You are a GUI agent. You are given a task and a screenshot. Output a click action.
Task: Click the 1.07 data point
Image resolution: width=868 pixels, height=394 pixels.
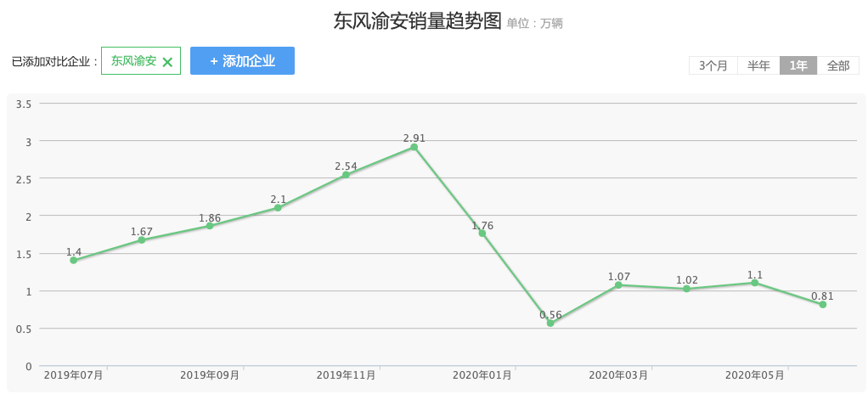618,285
